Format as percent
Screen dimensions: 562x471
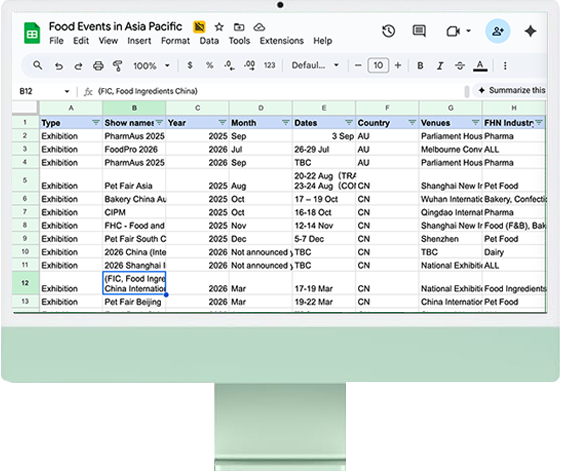point(210,65)
